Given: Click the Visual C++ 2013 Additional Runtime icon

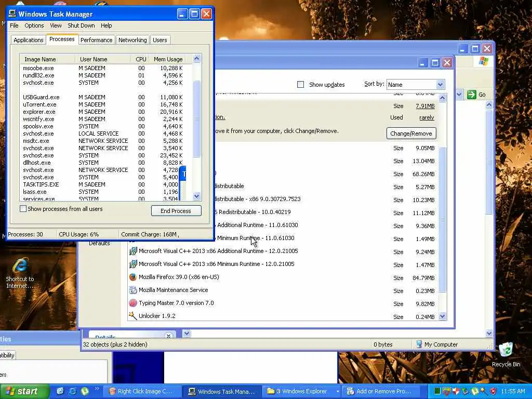Looking at the screenshot, I should click(133, 251).
